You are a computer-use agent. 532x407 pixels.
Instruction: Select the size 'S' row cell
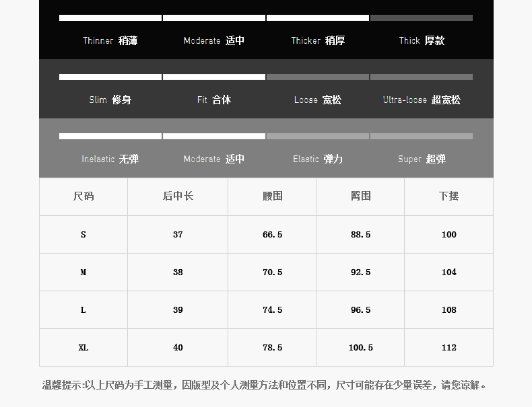point(84,234)
